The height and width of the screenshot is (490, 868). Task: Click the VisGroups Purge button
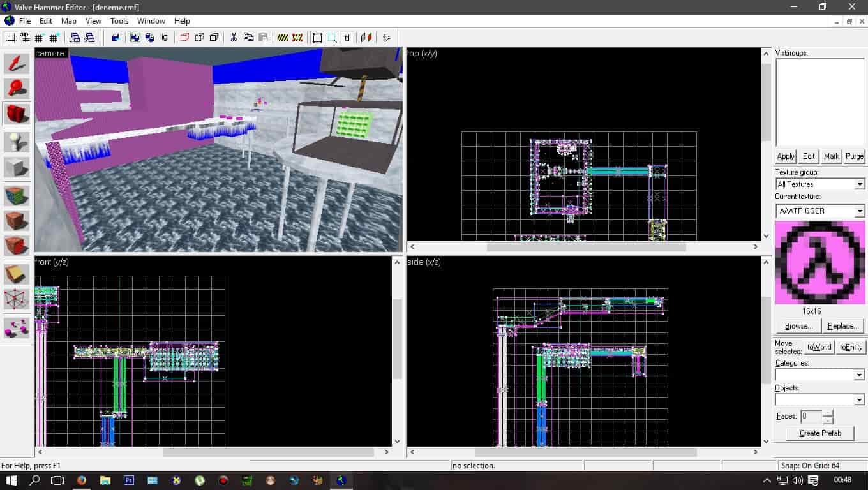click(x=855, y=156)
